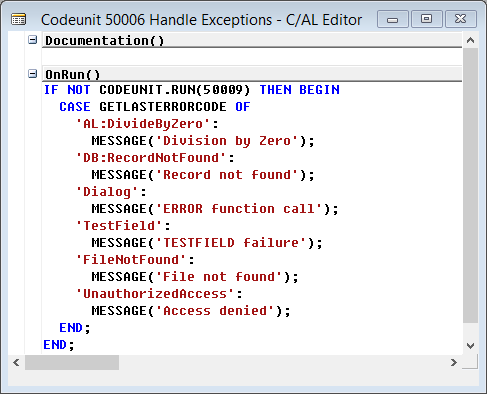Image resolution: width=487 pixels, height=394 pixels.
Task: Minimize the C/AL Editor window
Action: [x=393, y=19]
